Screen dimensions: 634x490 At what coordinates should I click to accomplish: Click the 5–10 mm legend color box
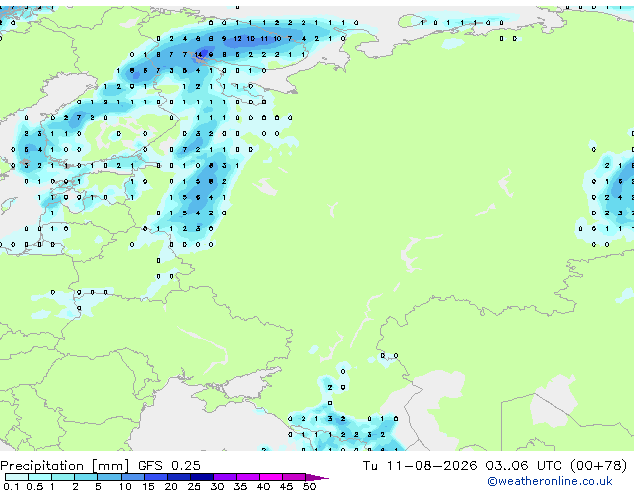click(x=109, y=477)
